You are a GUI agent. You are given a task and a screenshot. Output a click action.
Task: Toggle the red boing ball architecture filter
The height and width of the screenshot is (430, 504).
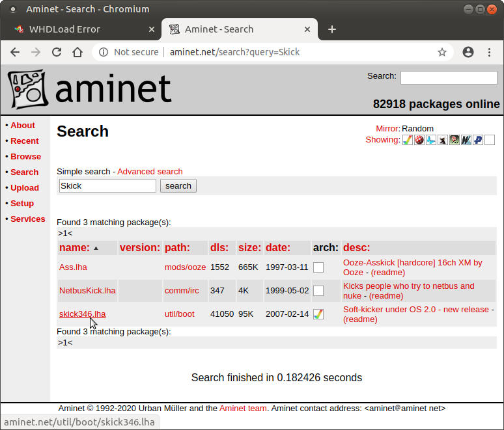[x=419, y=140]
